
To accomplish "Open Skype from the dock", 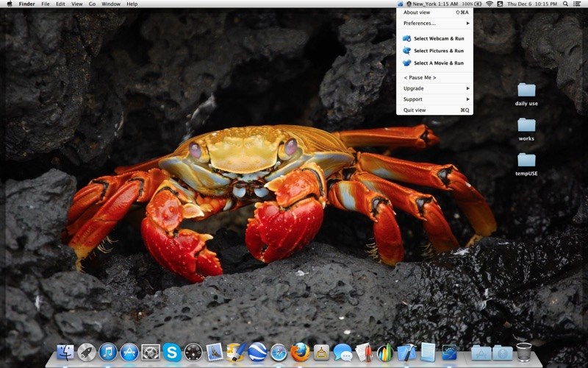I will coord(172,353).
